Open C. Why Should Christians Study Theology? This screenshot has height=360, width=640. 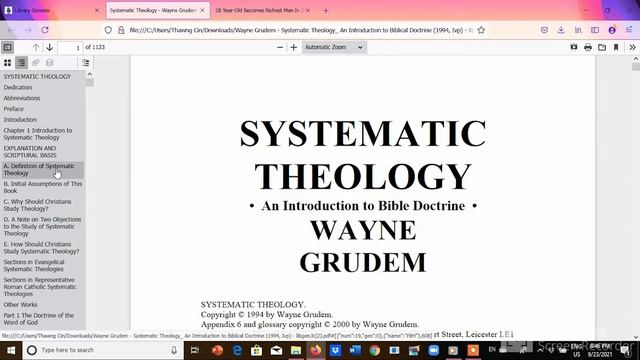(x=37, y=205)
